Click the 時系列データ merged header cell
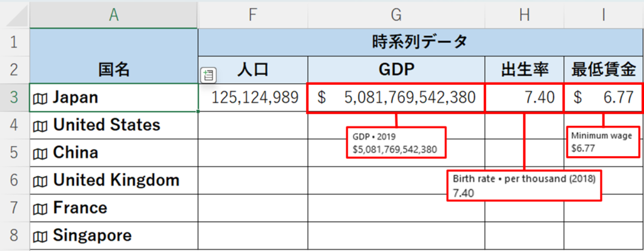This screenshot has height=251, width=644. tap(421, 42)
